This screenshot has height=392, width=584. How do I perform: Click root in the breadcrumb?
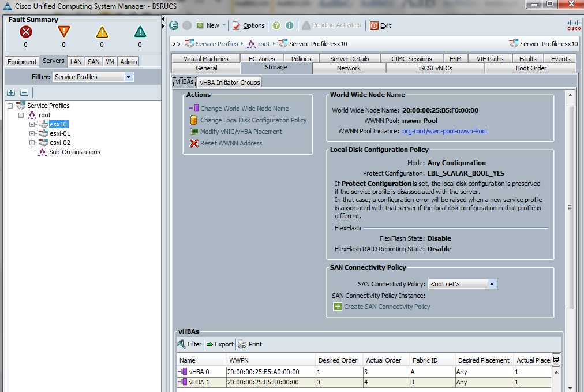[x=264, y=44]
